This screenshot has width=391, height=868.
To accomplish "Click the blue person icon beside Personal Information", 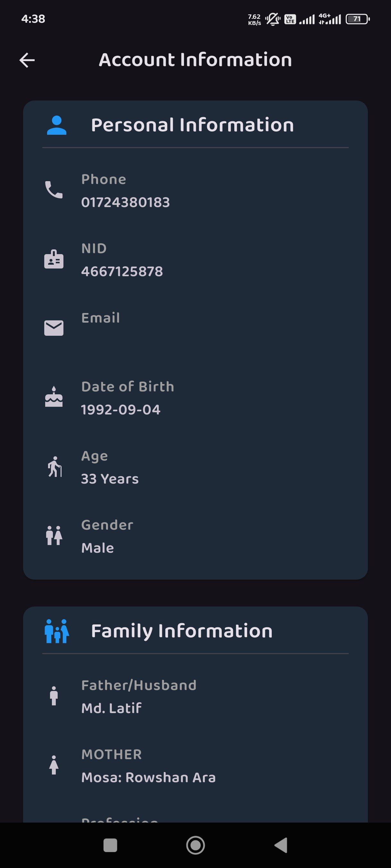I will pyautogui.click(x=57, y=125).
